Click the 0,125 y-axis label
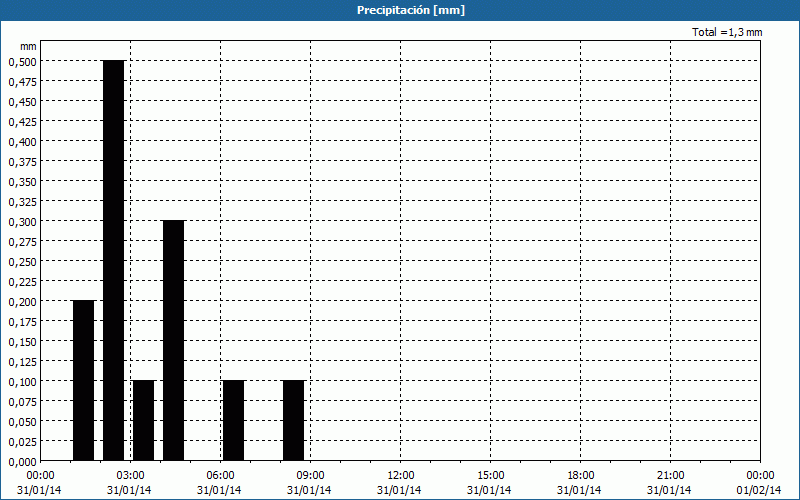 tap(22, 361)
